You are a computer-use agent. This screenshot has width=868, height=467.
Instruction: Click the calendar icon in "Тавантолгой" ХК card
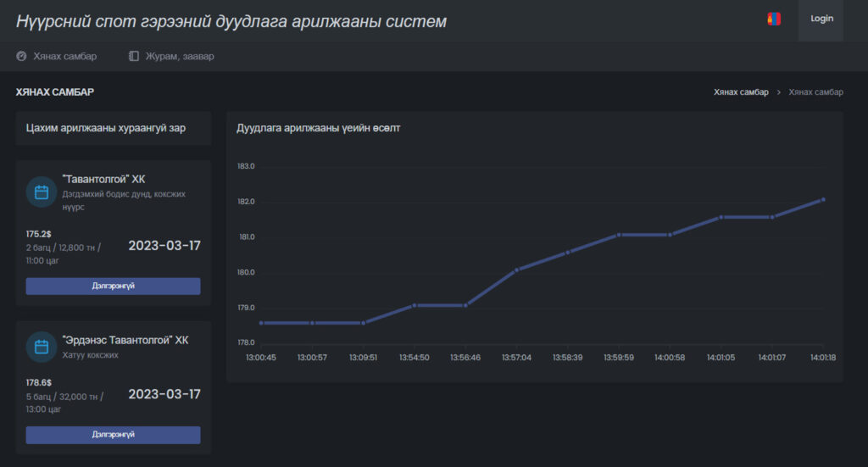coord(42,192)
